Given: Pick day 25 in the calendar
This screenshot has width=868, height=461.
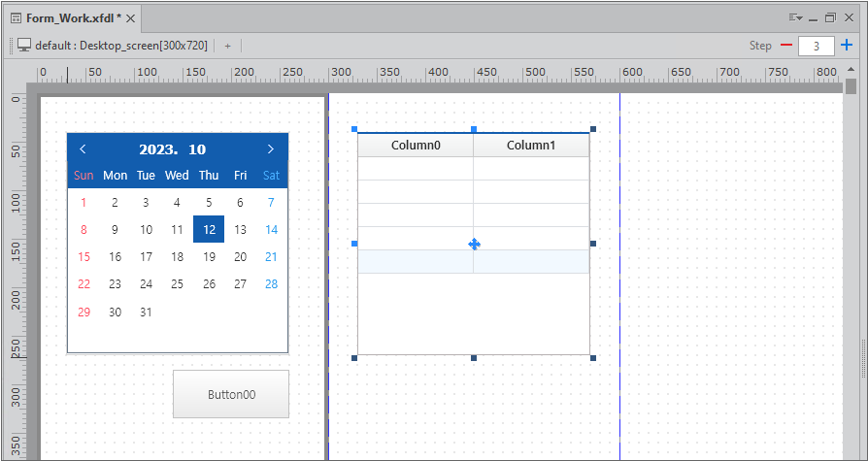Looking at the screenshot, I should click(x=177, y=284).
